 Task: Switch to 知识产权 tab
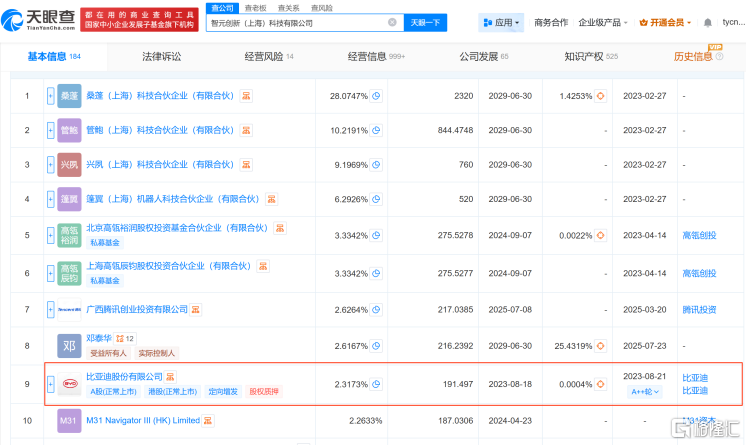pyautogui.click(x=591, y=57)
